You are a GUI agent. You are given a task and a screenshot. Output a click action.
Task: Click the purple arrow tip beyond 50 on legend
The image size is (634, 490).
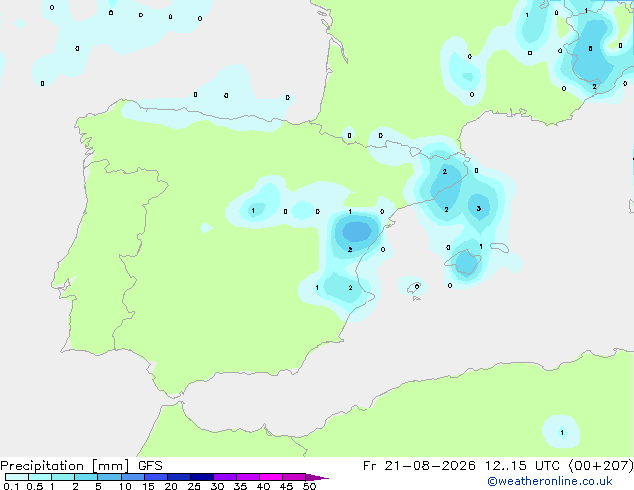pos(317,477)
